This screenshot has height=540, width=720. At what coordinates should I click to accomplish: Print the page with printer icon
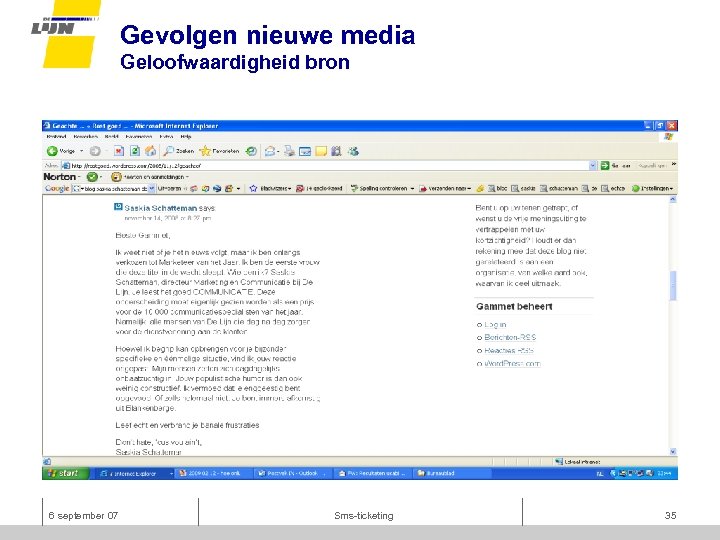pos(289,151)
